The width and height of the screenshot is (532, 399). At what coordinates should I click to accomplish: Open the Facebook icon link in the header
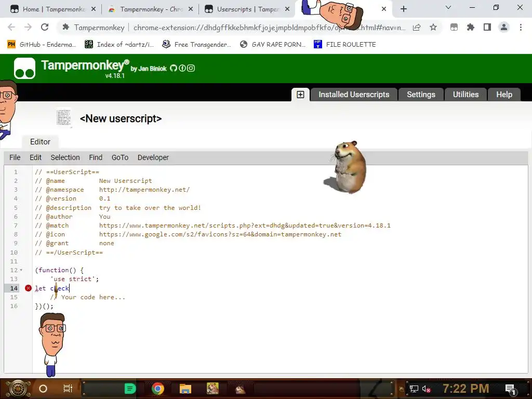click(182, 68)
